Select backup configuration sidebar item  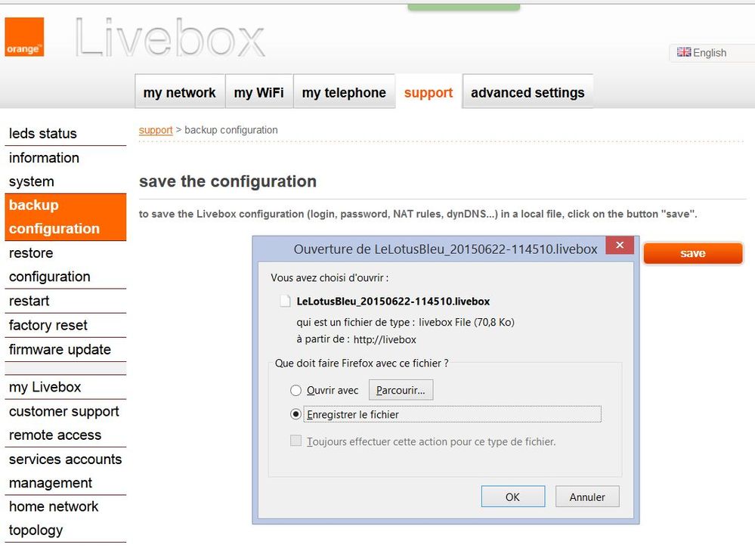coord(65,217)
